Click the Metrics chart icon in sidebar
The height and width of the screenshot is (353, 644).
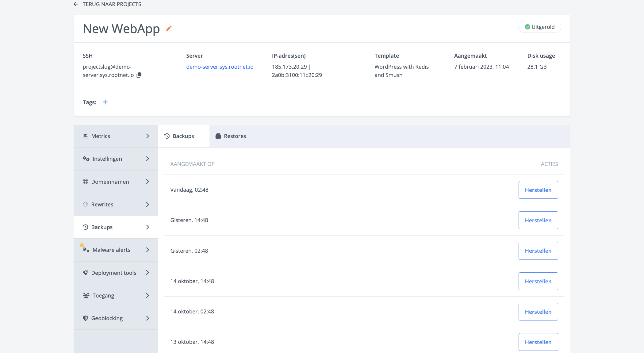tap(86, 136)
